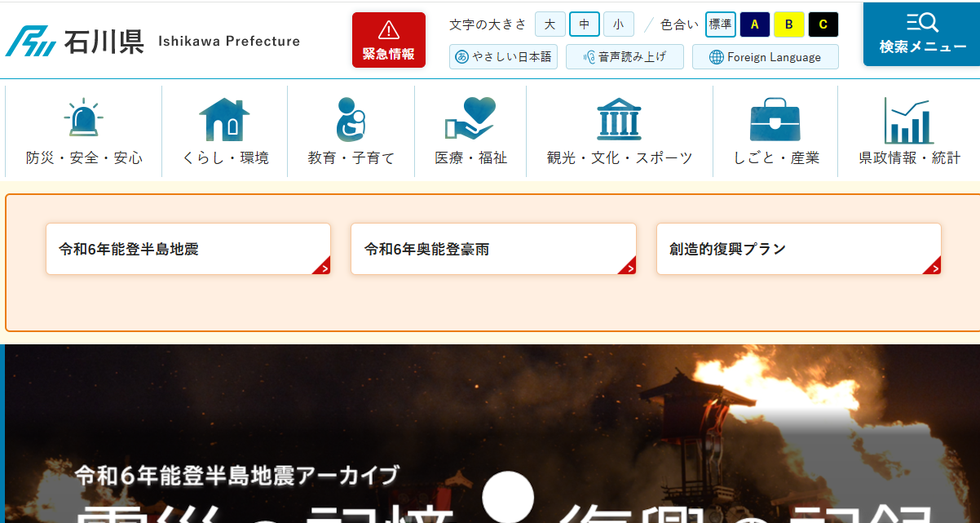Click the museum building icon for 観光・文化・スポーツ
The width and height of the screenshot is (980, 523).
tap(620, 120)
